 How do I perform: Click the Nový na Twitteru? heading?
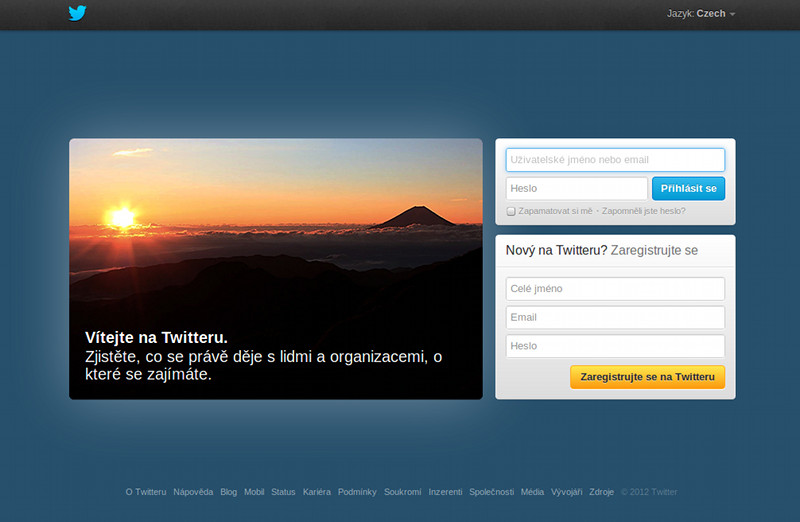[556, 251]
